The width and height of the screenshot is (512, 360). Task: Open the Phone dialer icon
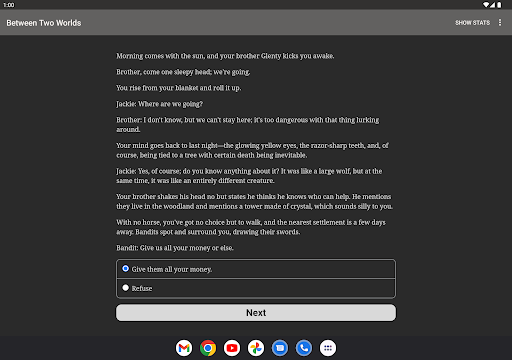click(x=304, y=348)
